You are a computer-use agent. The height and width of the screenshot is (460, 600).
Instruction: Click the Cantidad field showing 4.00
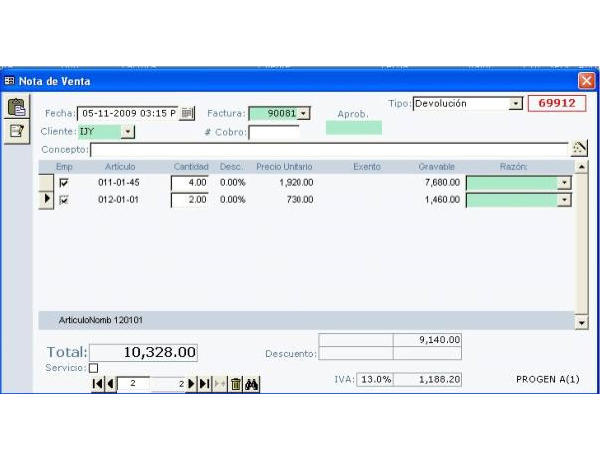189,183
